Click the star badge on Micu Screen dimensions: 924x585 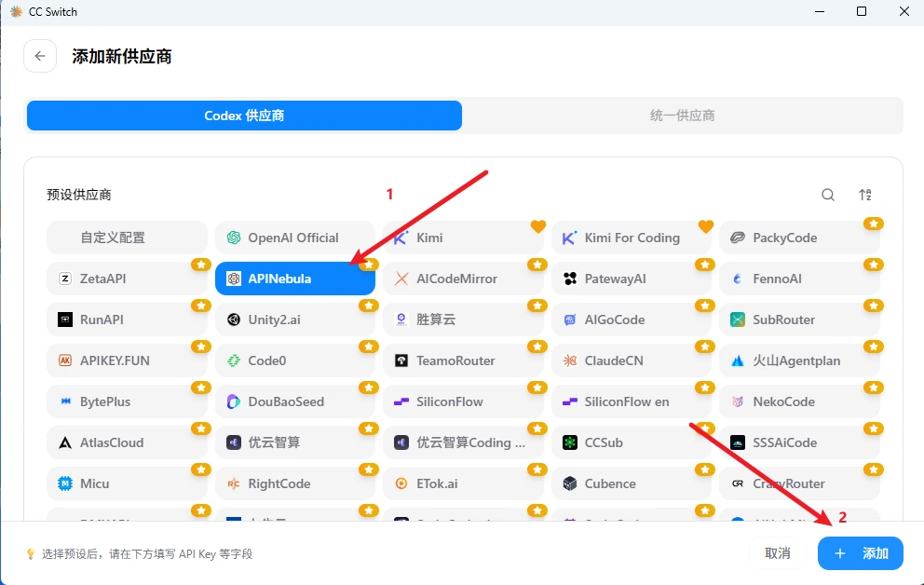[201, 469]
